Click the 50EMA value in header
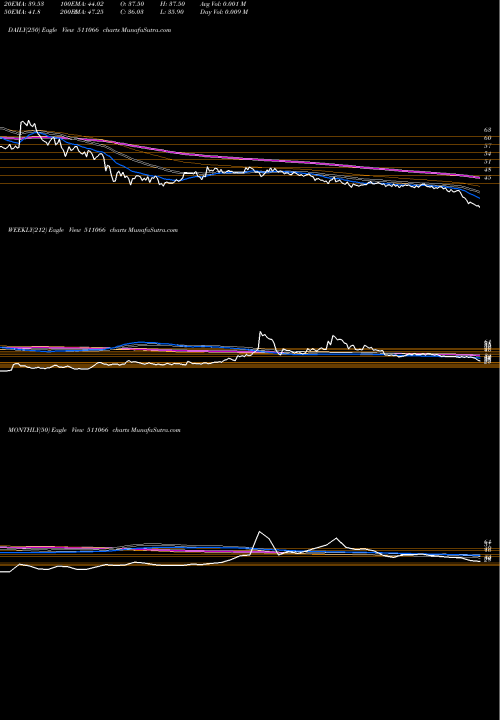The image size is (500, 720). point(23,12)
